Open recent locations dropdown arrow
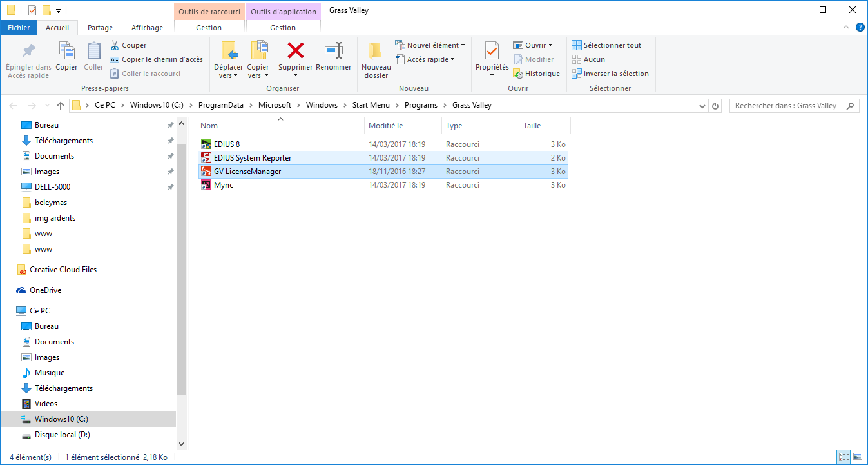 click(x=47, y=106)
